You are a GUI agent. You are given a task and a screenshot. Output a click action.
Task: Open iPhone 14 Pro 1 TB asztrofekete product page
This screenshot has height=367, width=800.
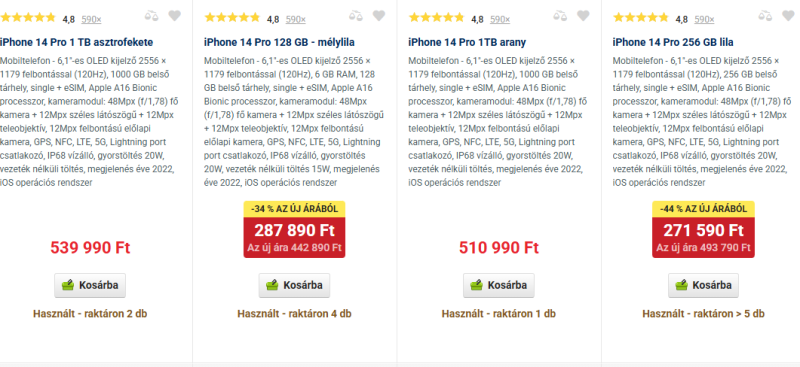click(77, 42)
